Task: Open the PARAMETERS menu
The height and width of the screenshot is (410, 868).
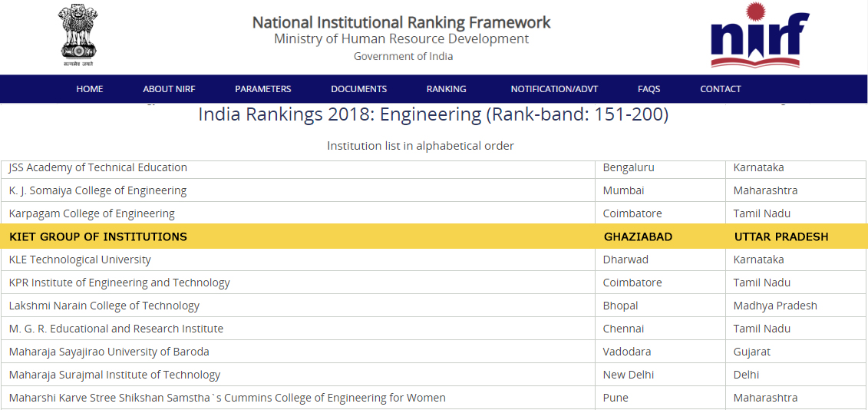Action: pos(263,89)
